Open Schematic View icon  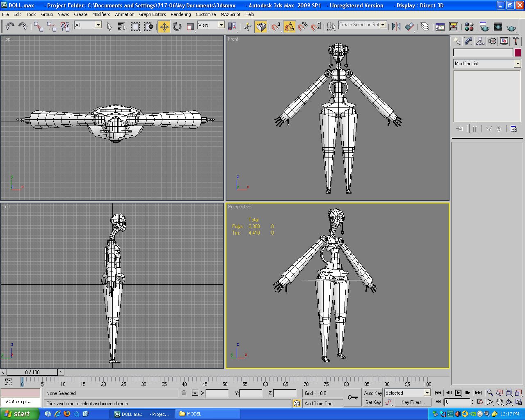(454, 27)
